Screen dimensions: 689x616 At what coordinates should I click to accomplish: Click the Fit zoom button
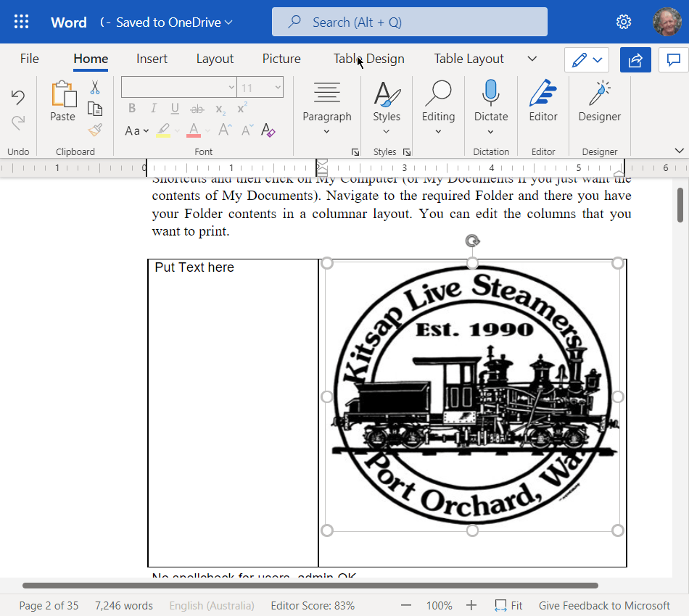(x=508, y=605)
